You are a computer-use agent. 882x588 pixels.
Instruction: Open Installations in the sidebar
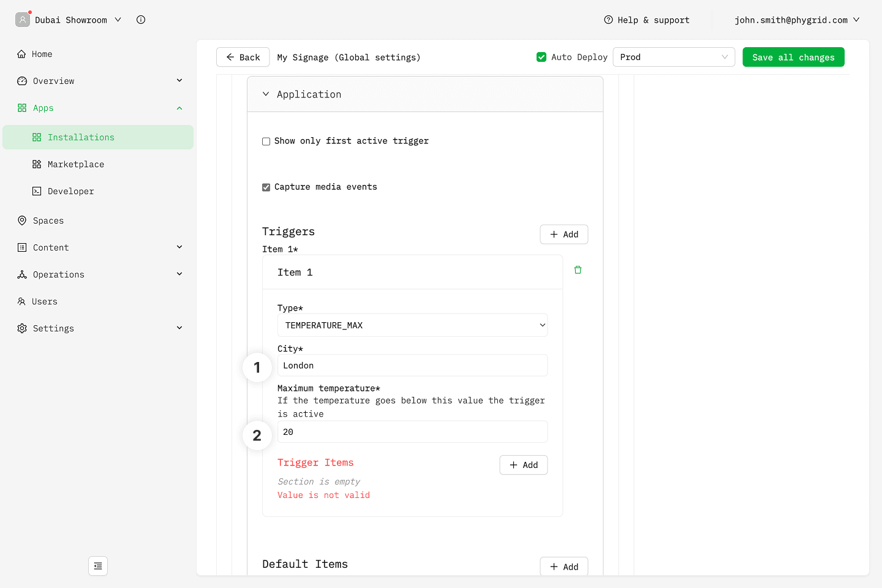(81, 137)
